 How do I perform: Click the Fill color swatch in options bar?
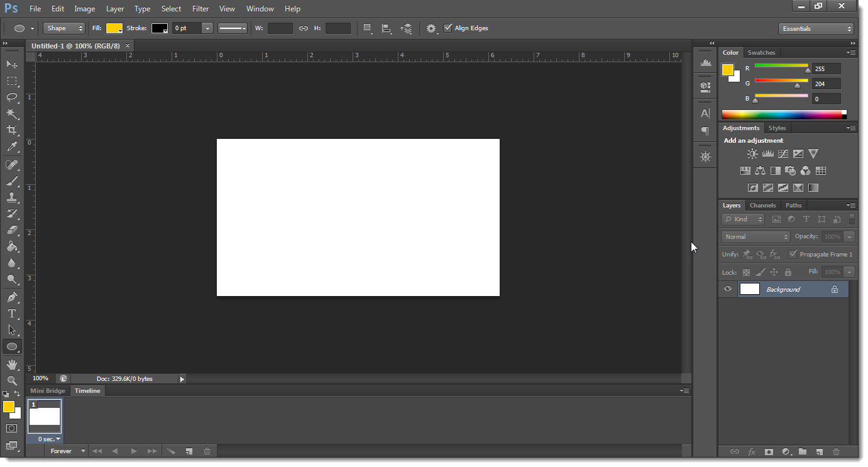tap(114, 28)
